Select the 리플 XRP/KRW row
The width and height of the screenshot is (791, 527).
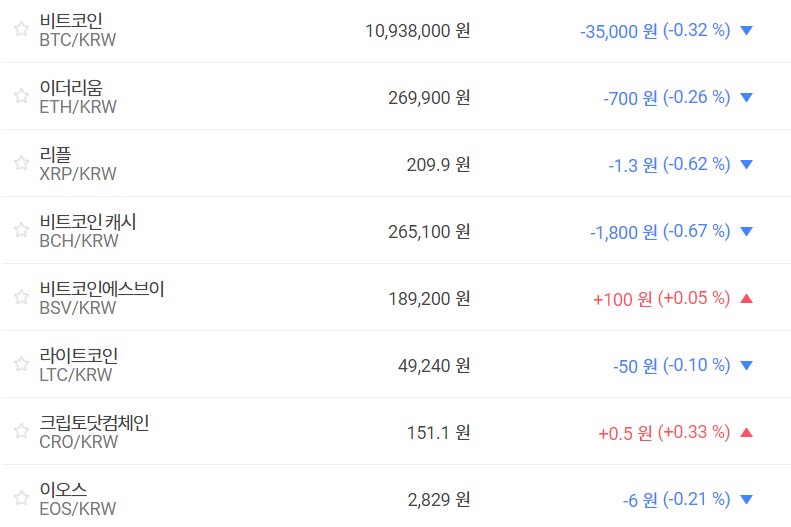tap(56, 155)
